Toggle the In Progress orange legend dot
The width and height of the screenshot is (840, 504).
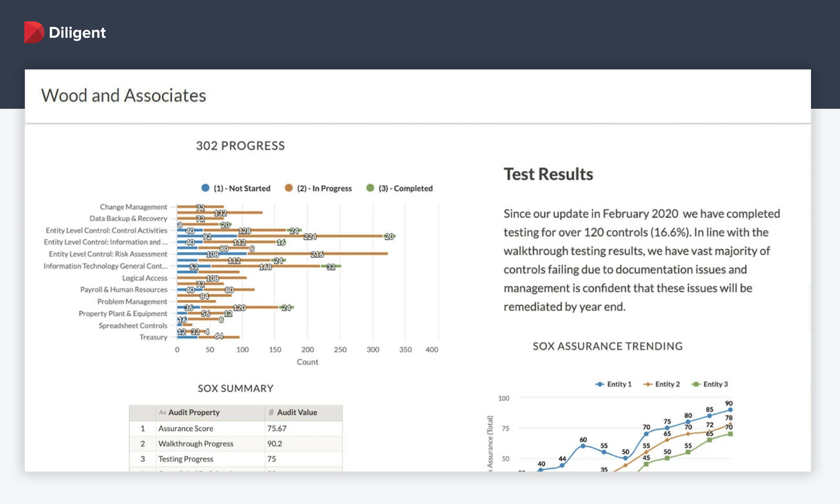289,188
